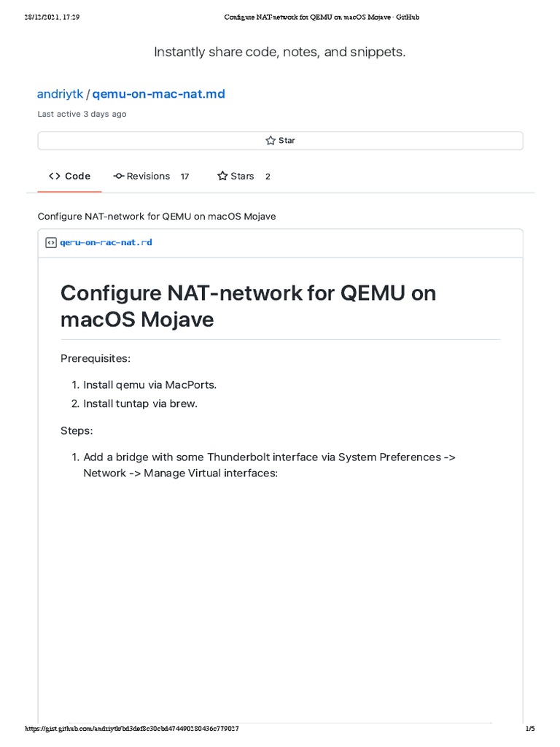Open the andriytk author profile link
The image size is (560, 747).
click(61, 94)
